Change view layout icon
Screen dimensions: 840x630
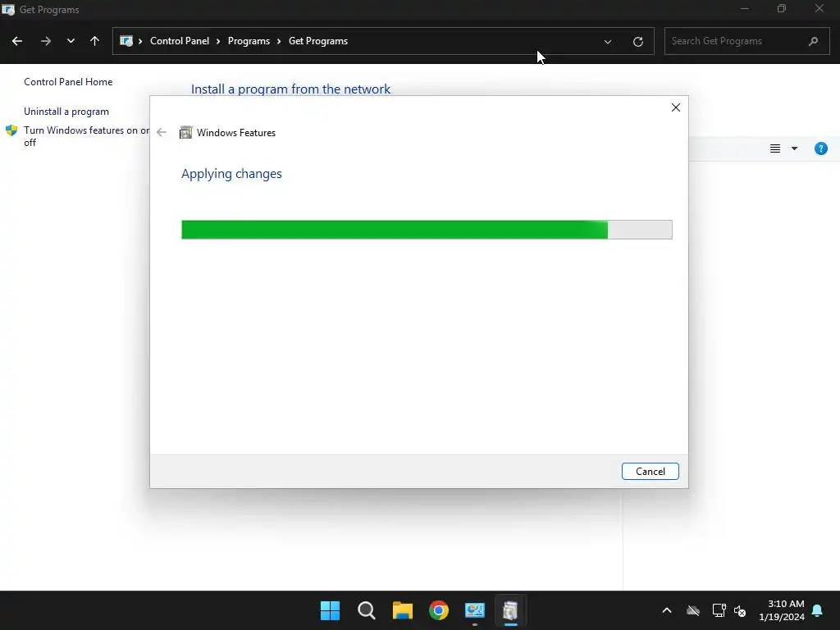tap(774, 148)
